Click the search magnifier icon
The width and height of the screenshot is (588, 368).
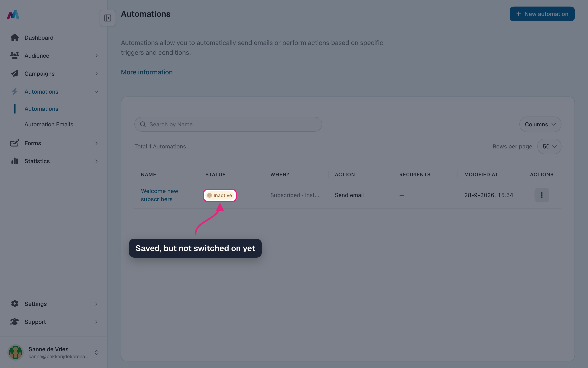pos(143,124)
